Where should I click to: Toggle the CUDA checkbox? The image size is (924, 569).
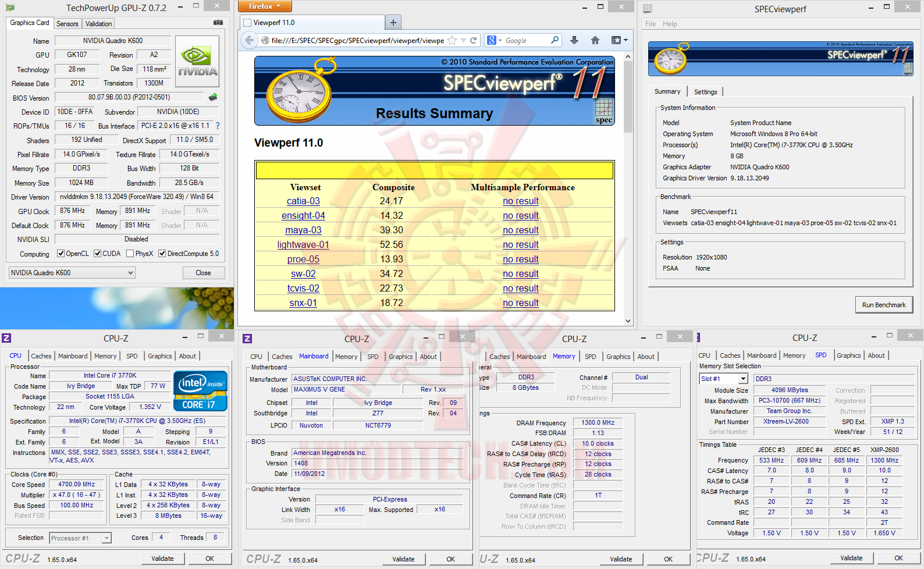click(98, 254)
